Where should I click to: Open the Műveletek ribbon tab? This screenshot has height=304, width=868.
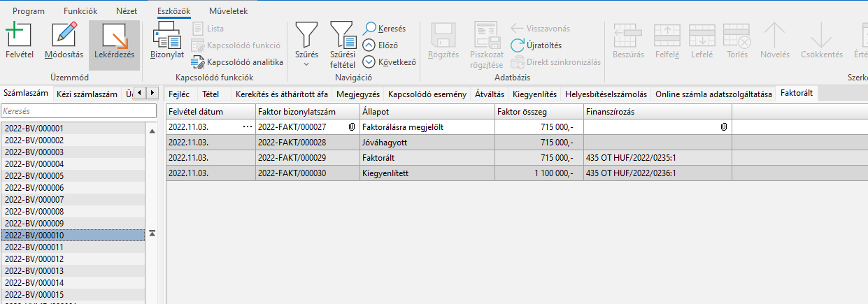point(228,11)
